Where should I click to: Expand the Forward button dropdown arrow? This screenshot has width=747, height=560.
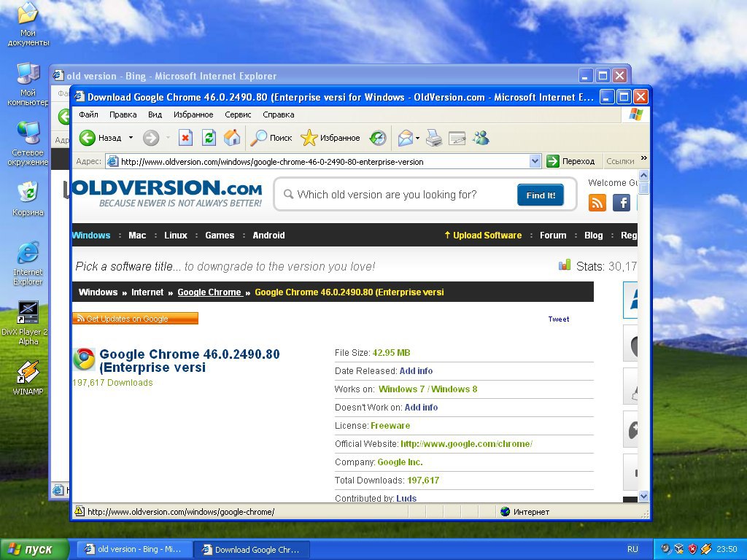tap(168, 138)
